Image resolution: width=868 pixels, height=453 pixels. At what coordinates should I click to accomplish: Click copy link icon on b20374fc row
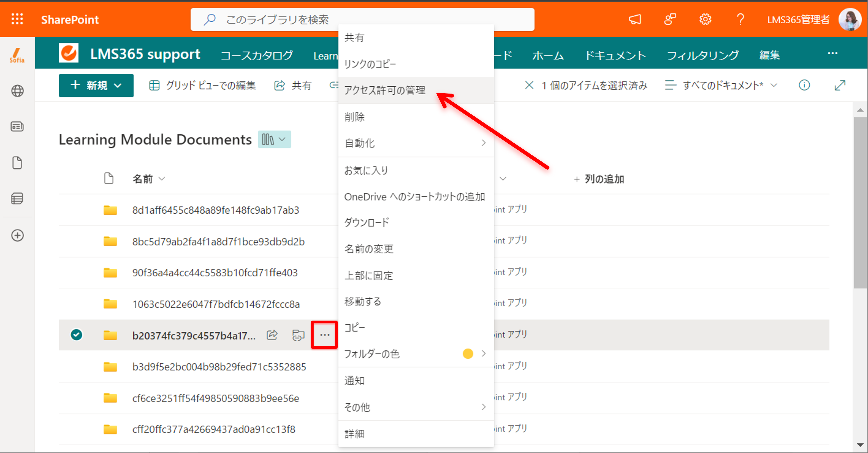(x=298, y=335)
